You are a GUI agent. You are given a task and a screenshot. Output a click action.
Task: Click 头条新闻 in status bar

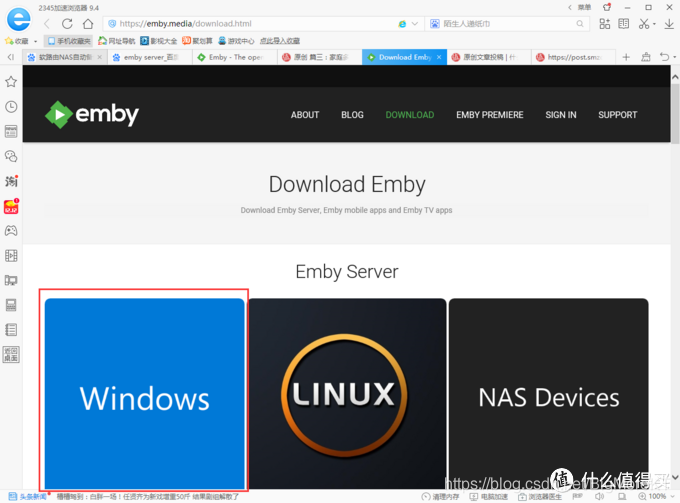[x=28, y=496]
